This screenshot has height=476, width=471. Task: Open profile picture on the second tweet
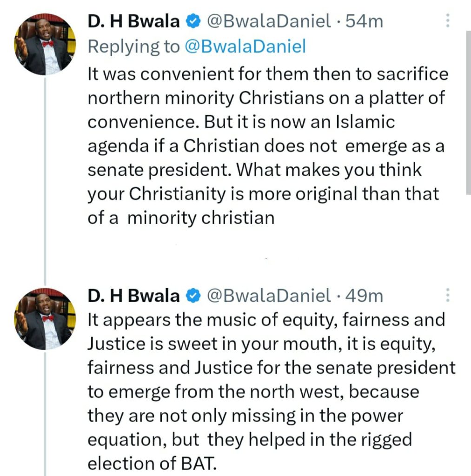point(44,319)
